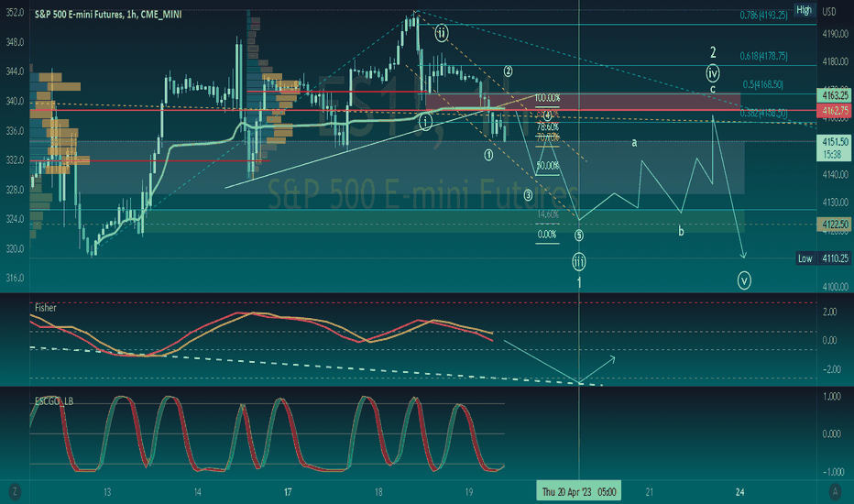Click date 14 on the time axis
Viewport: 854px width, 504px height.
(197, 492)
